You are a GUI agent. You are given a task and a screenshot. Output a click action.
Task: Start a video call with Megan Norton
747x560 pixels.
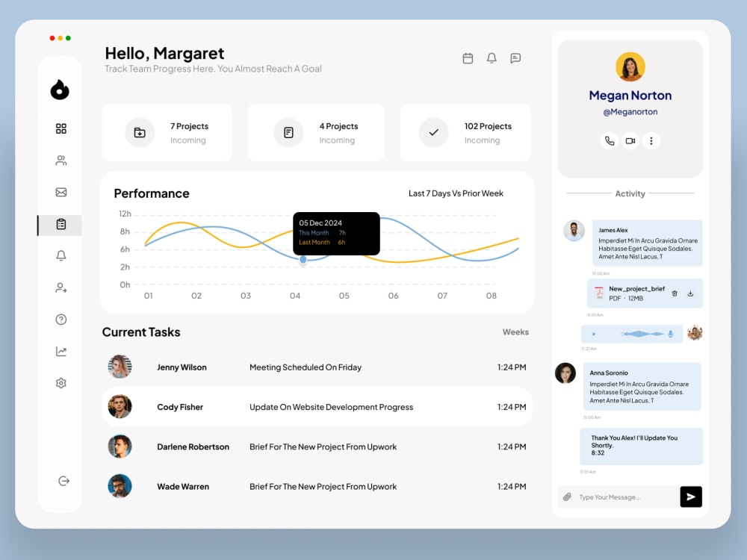630,141
